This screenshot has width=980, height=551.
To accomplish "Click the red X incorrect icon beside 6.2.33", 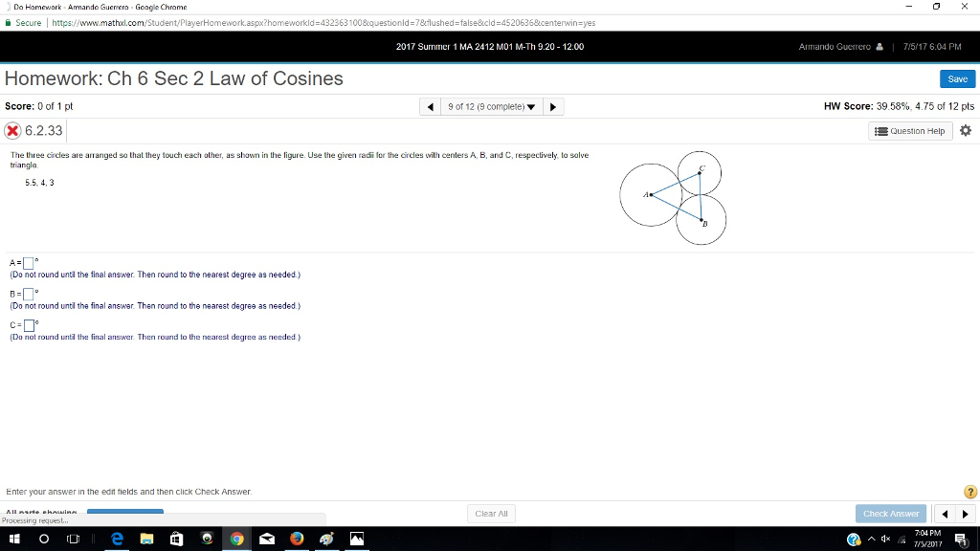I will 11,130.
